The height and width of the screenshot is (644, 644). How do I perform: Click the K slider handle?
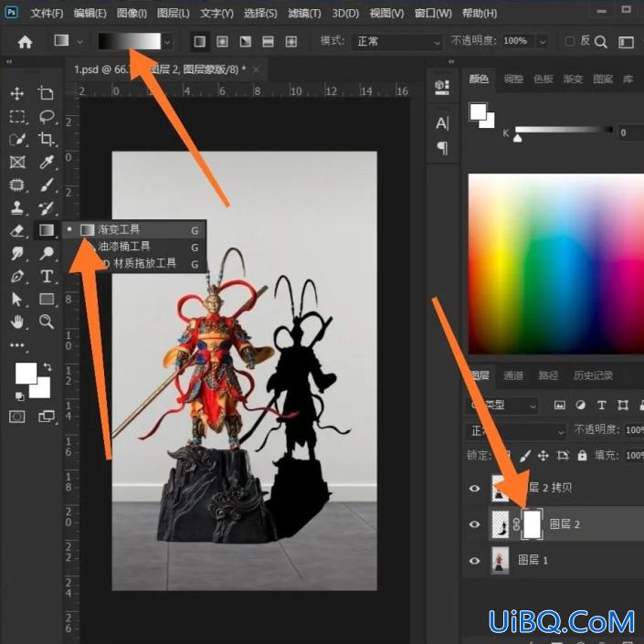point(518,139)
